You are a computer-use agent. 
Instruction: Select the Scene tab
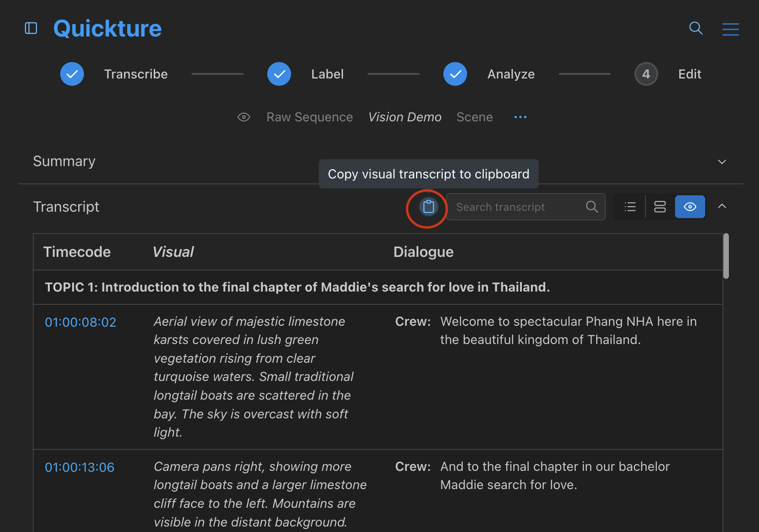[474, 117]
